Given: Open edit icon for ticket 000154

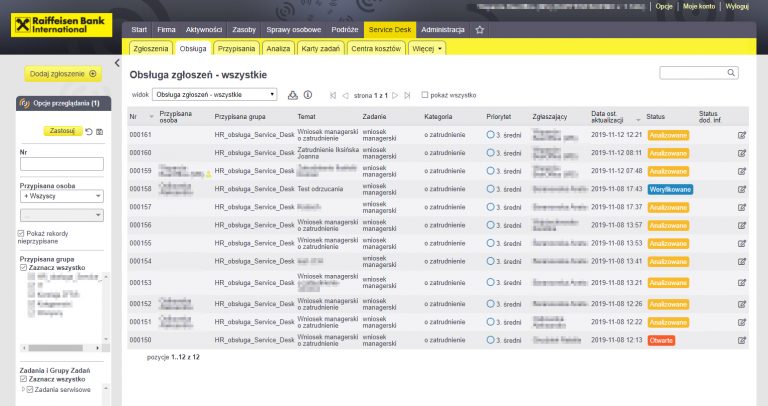Looking at the screenshot, I should tap(742, 262).
